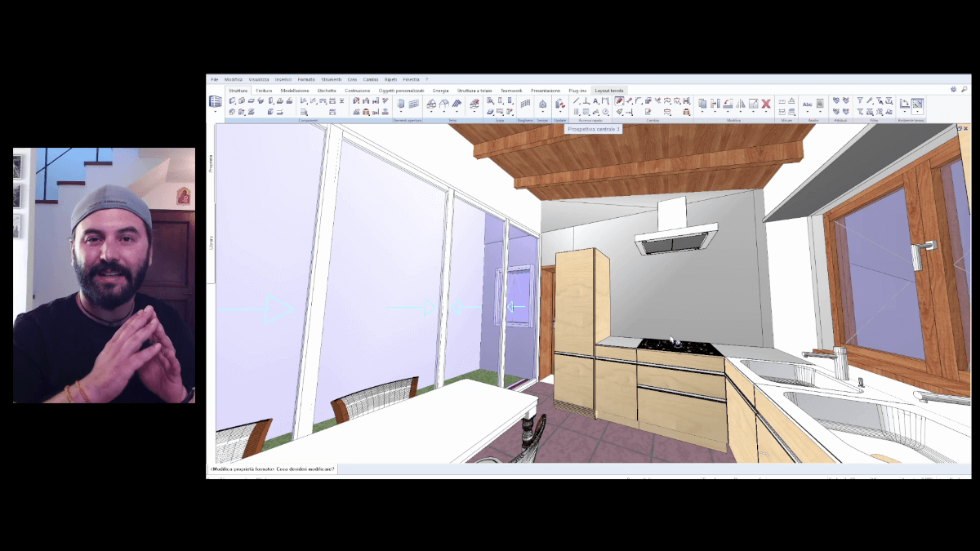Switch to the Finitura ribbon tab
The image size is (980, 551).
click(x=264, y=91)
